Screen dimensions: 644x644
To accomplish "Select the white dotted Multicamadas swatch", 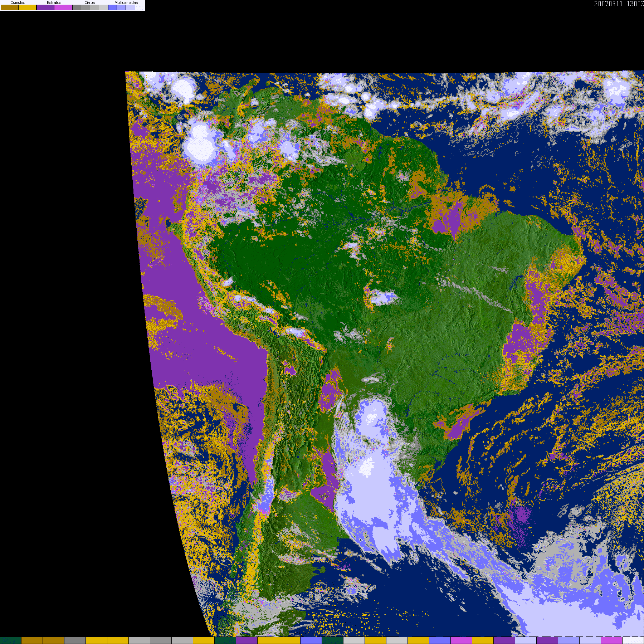I will (140, 8).
